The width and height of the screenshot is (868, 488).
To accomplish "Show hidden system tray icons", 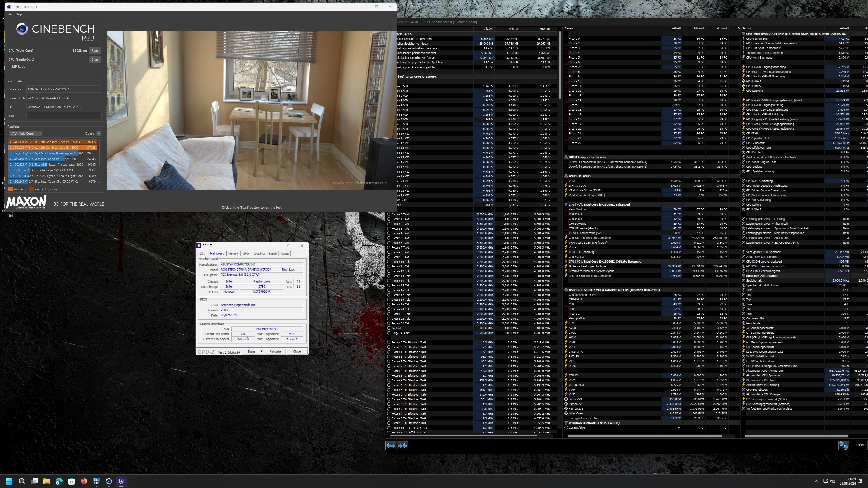I will pos(816,481).
